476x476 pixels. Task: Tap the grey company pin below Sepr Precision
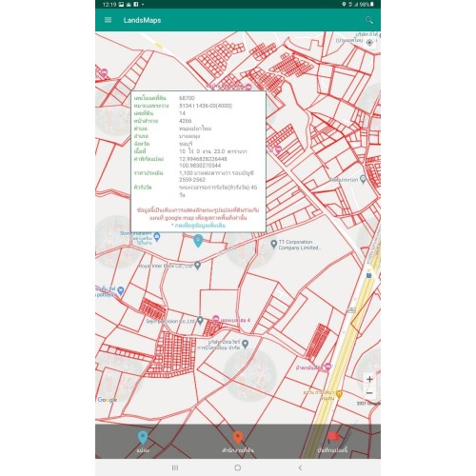(x=245, y=344)
